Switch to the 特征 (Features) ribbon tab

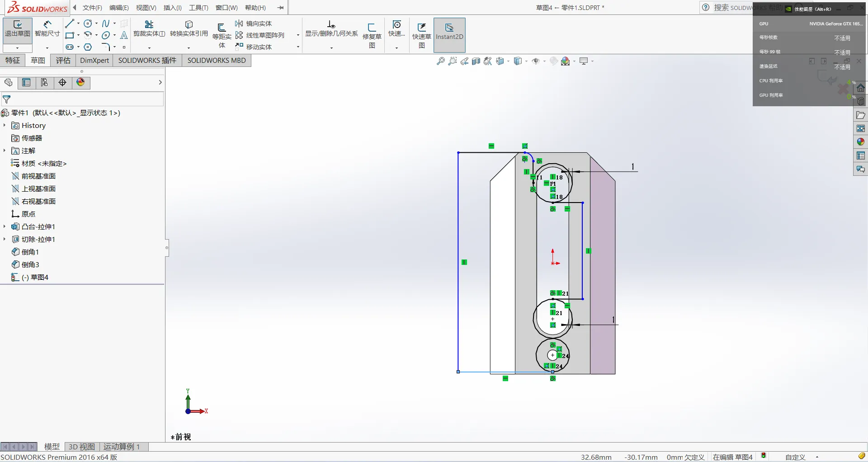[x=13, y=61]
